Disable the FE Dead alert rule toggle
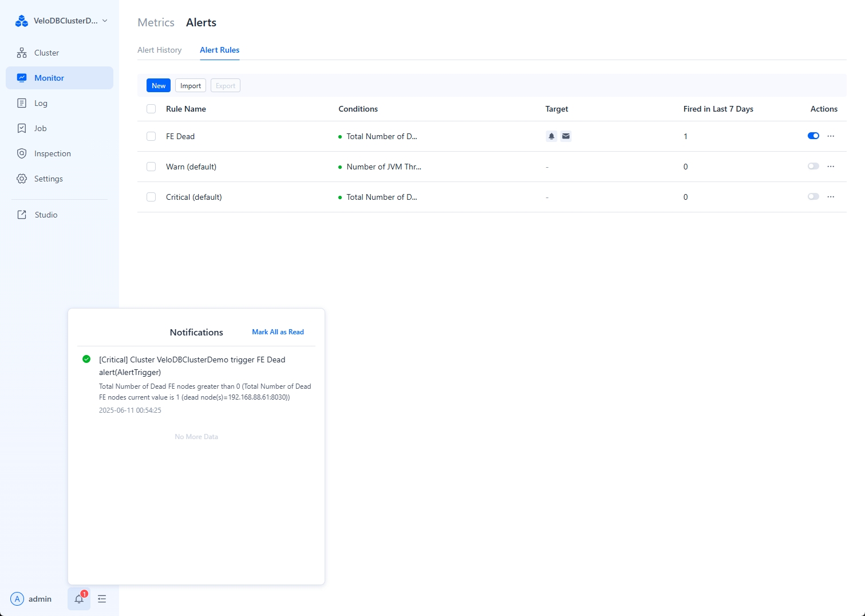 click(813, 136)
